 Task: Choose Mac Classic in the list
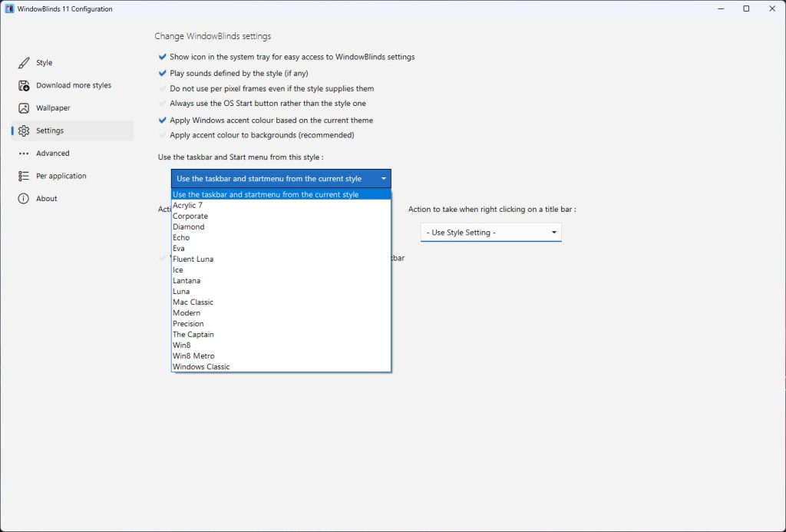point(281,302)
